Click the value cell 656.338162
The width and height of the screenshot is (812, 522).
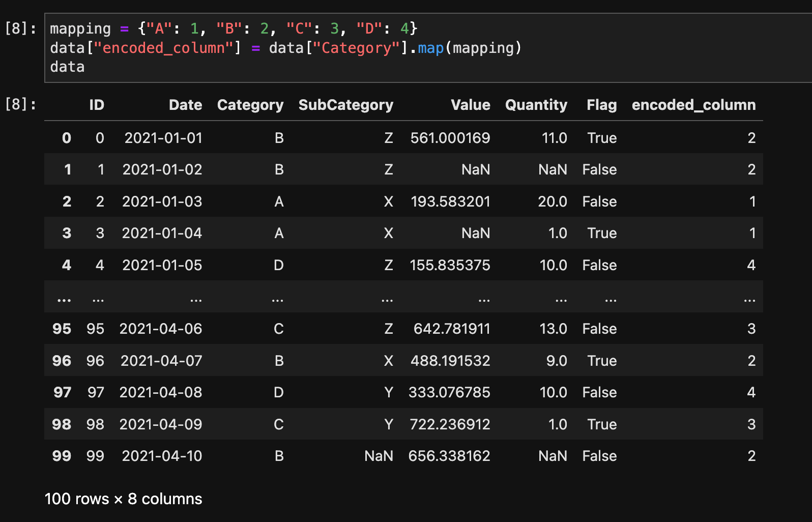(449, 456)
